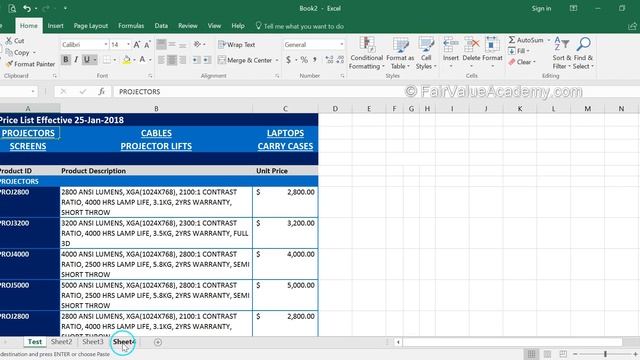This screenshot has height=360, width=640.
Task: Click the Delete cells icon
Action: 471,44
